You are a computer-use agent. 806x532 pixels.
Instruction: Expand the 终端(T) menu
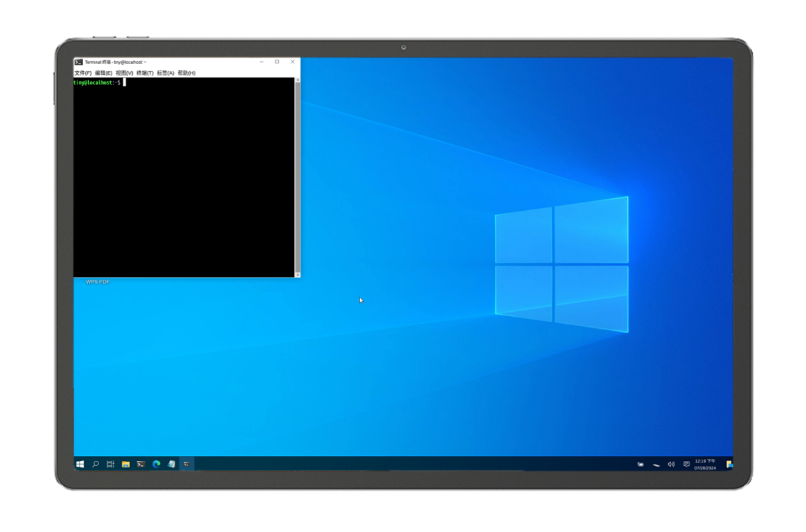coord(145,73)
